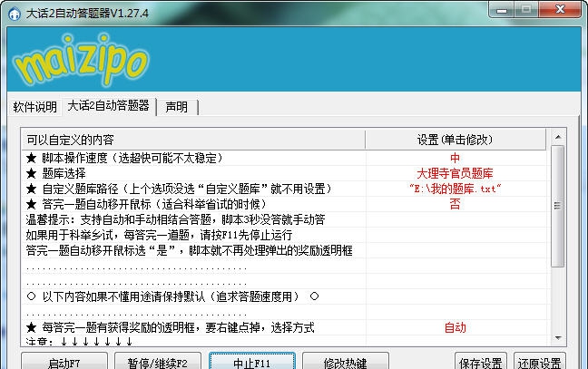
Task: Click the 设置(单击修改) column header
Action: tap(456, 140)
